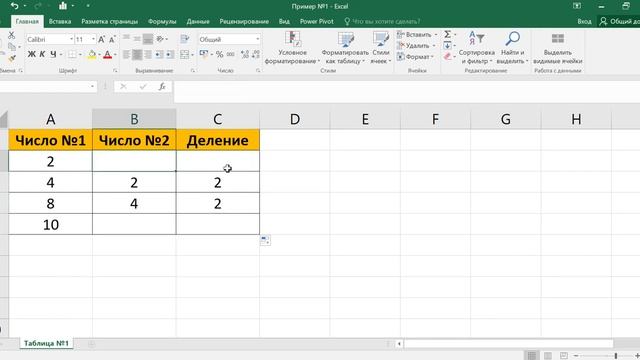640x360 pixels.
Task: Open Форматировать как таблицу gallery
Action: tap(345, 48)
